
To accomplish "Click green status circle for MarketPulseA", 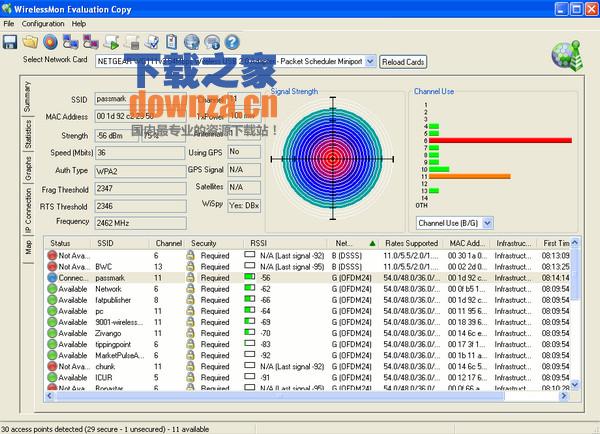I will pos(52,355).
